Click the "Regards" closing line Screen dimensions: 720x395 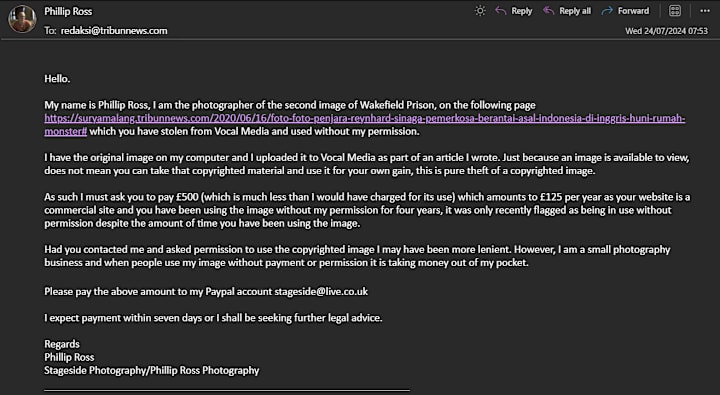pyautogui.click(x=62, y=344)
